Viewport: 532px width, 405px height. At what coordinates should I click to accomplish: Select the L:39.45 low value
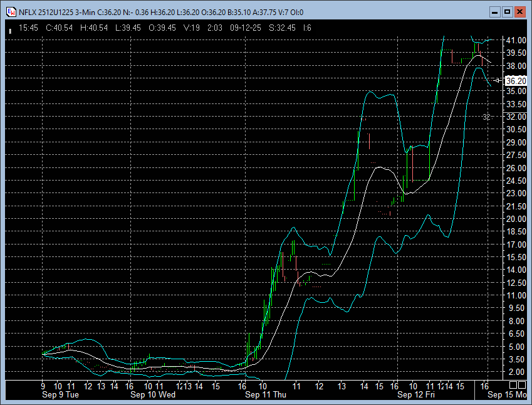pos(128,28)
